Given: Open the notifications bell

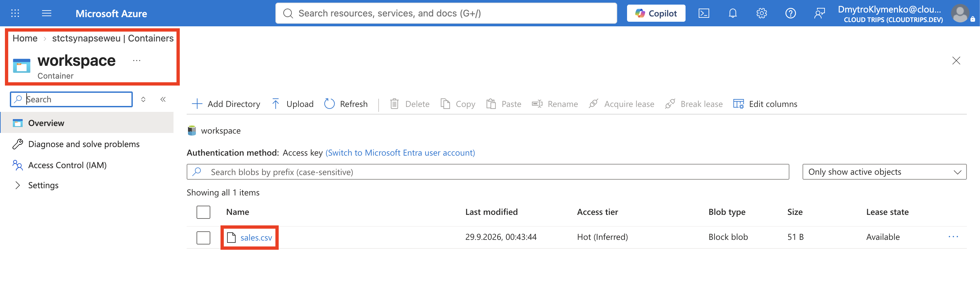Looking at the screenshot, I should [732, 13].
